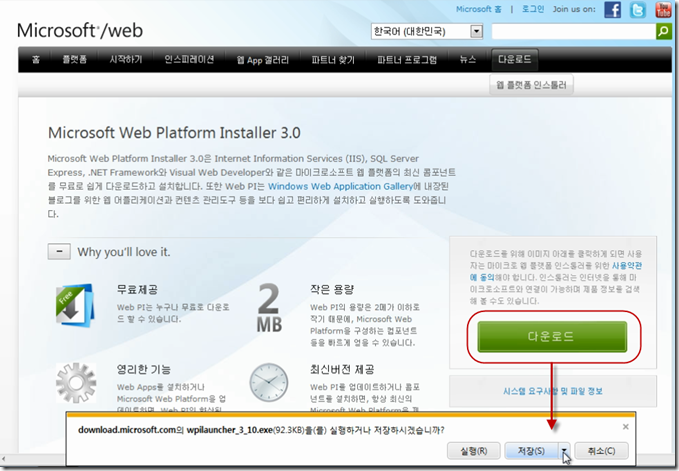
Task: Click the 취소(C) button
Action: click(601, 451)
